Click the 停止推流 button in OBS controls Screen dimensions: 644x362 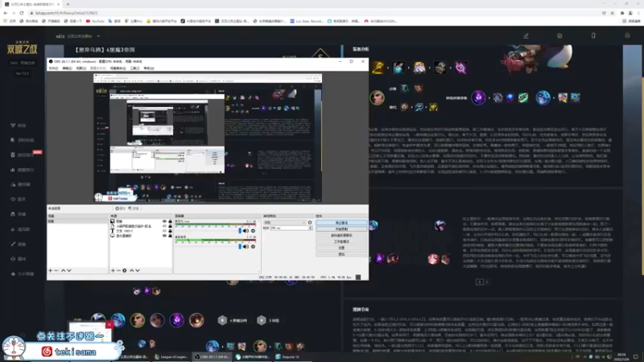pyautogui.click(x=341, y=223)
